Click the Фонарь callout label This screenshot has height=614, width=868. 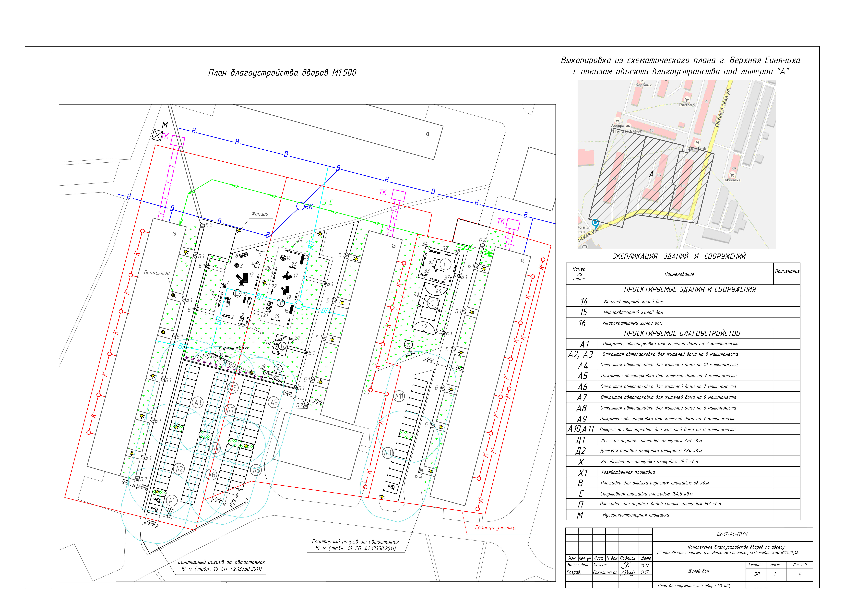pyautogui.click(x=260, y=214)
